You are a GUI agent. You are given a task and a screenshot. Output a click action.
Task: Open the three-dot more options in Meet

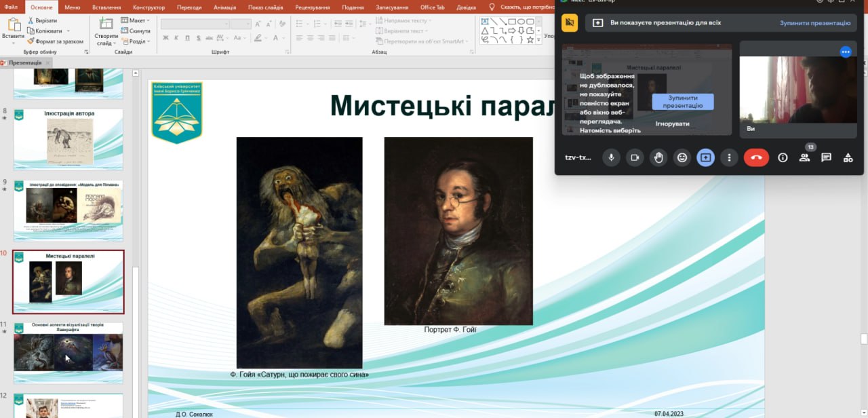[729, 157]
